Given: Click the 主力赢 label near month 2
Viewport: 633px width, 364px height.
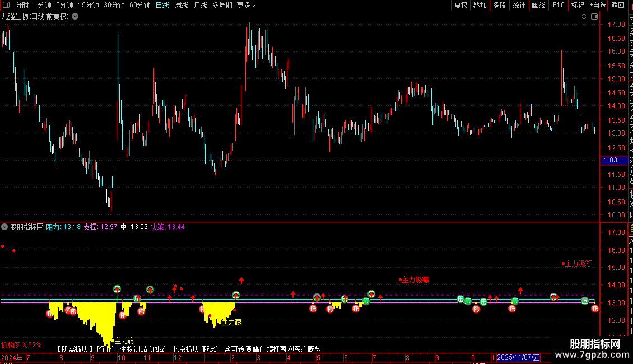Looking at the screenshot, I should [x=232, y=322].
